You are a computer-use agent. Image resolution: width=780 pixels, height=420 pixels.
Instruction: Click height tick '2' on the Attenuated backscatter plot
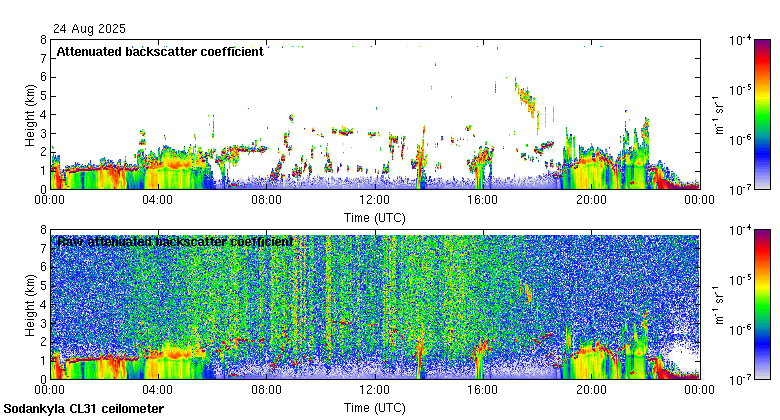[44, 152]
